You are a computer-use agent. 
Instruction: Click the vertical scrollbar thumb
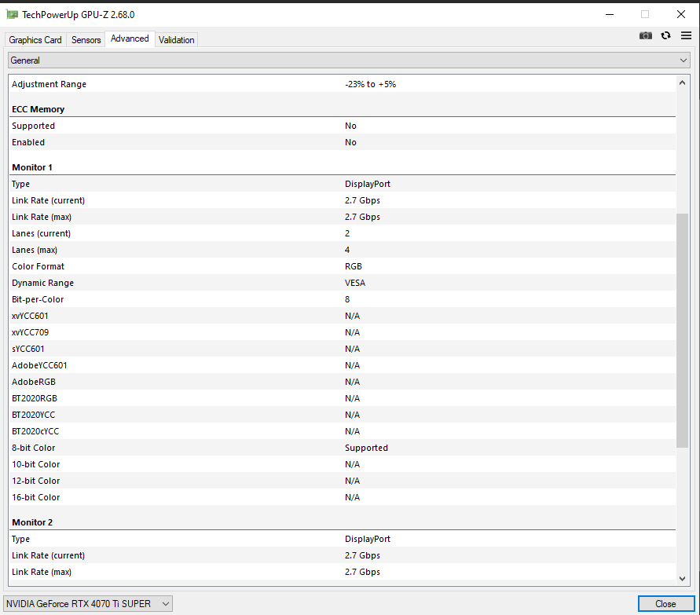pos(682,330)
